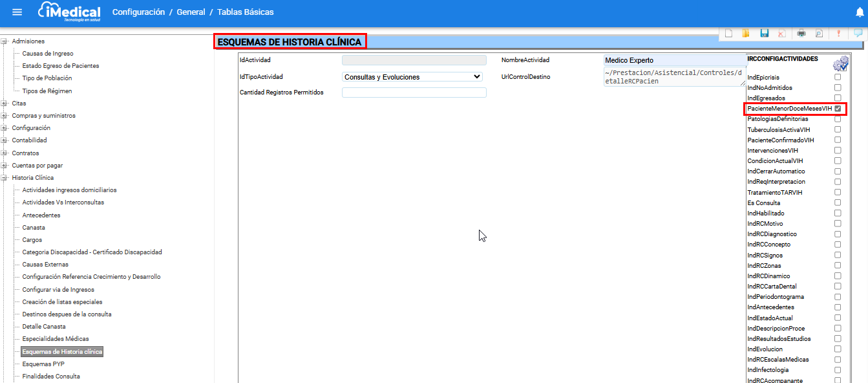The height and width of the screenshot is (383, 868).
Task: Open Especialidades Médicas from the tree
Action: coord(56,339)
